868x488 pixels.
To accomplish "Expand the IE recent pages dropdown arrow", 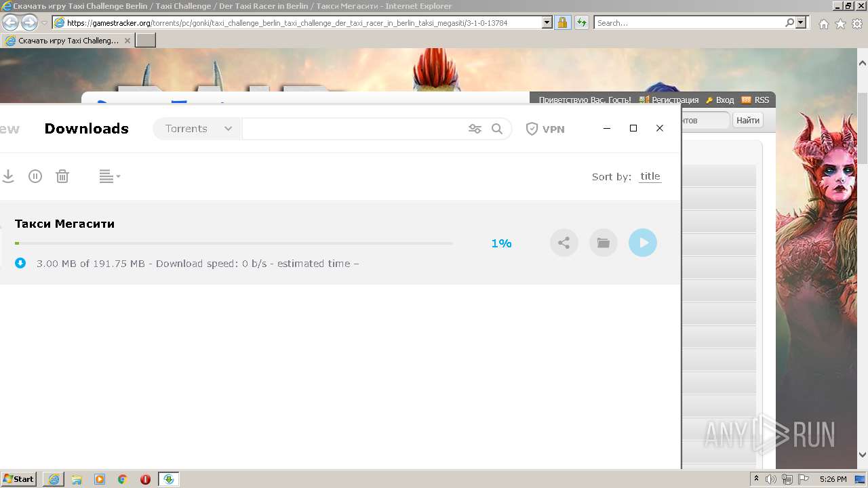I will tap(44, 23).
